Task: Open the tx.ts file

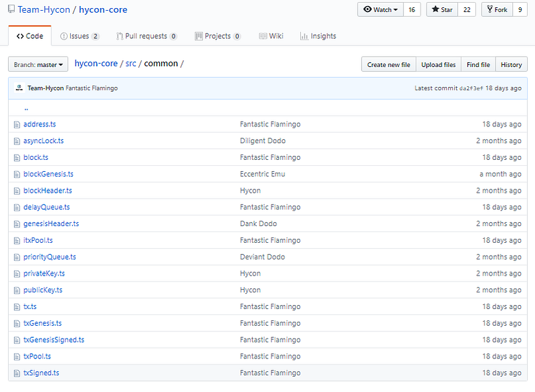Action: 30,306
